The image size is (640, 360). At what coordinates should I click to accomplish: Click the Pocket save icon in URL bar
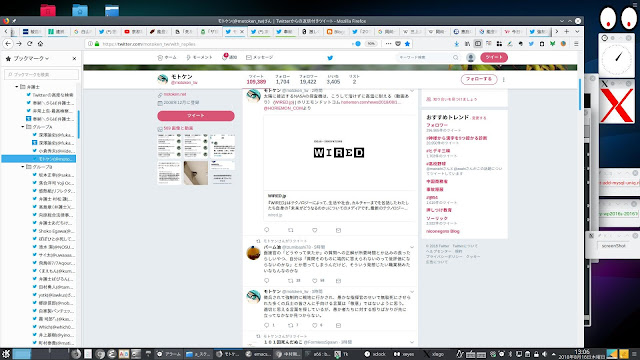pos(398,44)
